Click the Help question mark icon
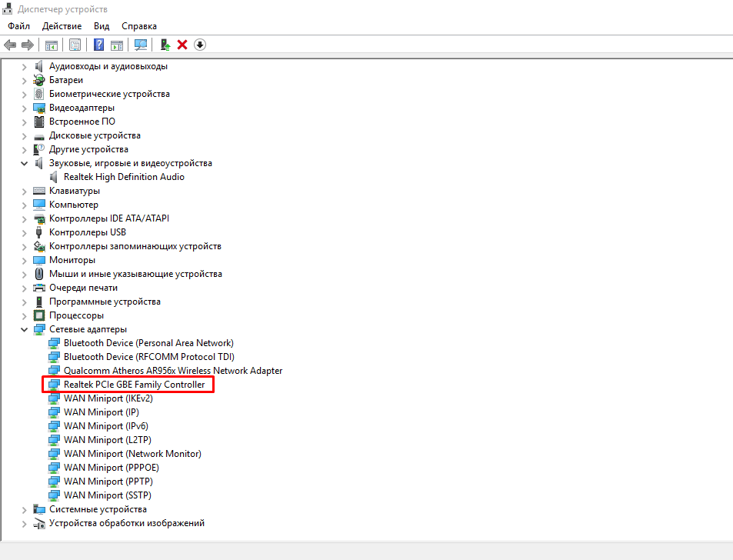Screen dimensions: 733x560 coord(98,45)
